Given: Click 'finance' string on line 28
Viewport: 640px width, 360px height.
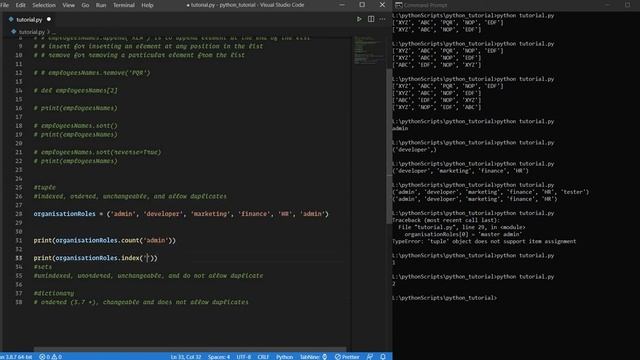Looking at the screenshot, I should (x=254, y=214).
